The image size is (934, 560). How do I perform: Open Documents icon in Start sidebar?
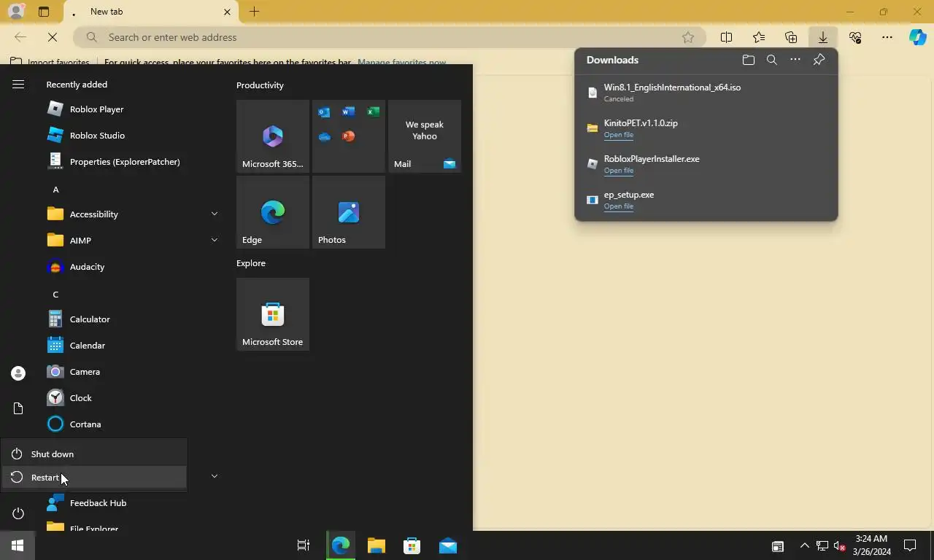pyautogui.click(x=18, y=408)
